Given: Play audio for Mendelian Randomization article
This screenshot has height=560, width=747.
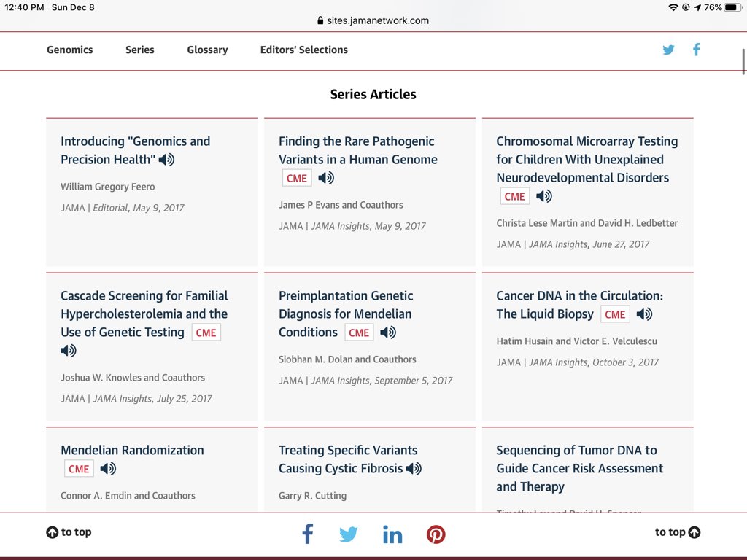Looking at the screenshot, I should (x=108, y=469).
